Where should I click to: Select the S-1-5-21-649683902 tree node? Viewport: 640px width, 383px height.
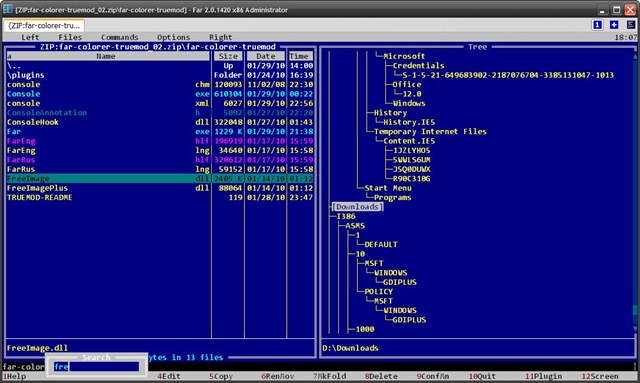[x=508, y=75]
